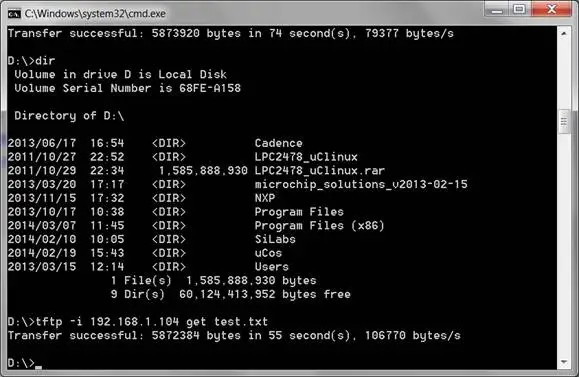The image size is (579, 377).
Task: Click the Program Files (x86) entry
Action: 319,226
